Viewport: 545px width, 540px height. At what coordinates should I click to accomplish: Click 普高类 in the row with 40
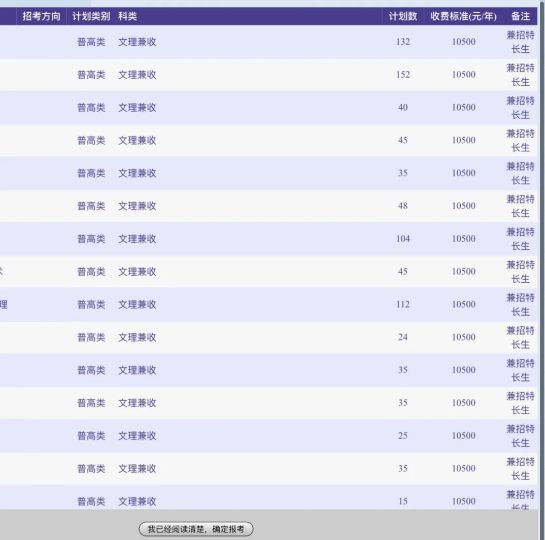pos(91,108)
